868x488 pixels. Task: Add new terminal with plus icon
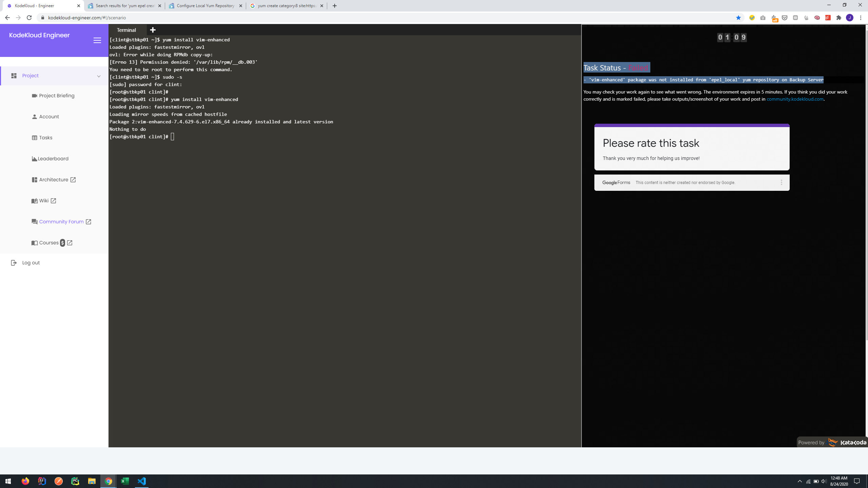[x=153, y=30]
